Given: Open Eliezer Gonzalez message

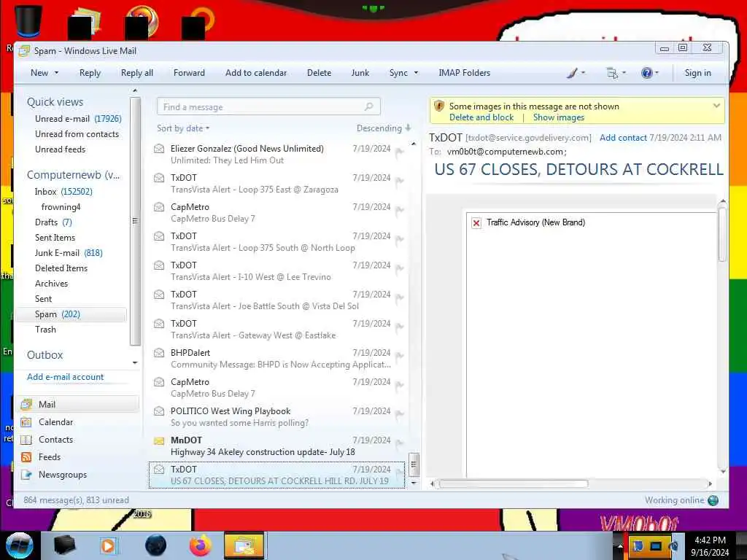Looking at the screenshot, I should (x=276, y=155).
